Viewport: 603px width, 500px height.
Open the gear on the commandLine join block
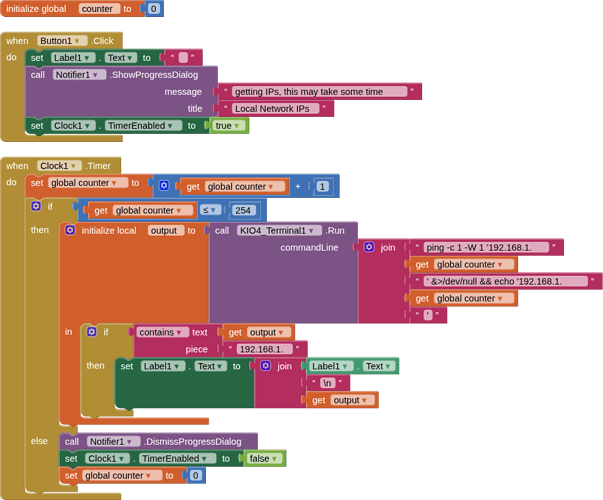point(369,247)
